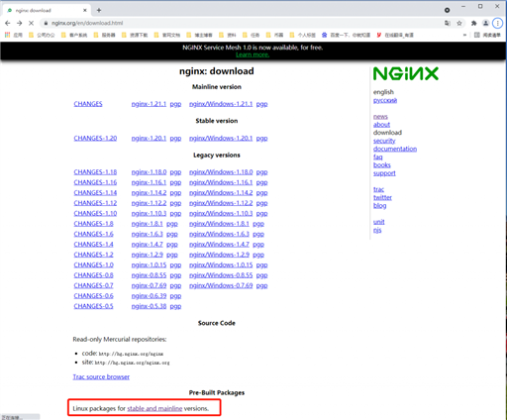Screen dimensions: 507x420
Task: Open the security sidebar link
Action: pyautogui.click(x=384, y=141)
